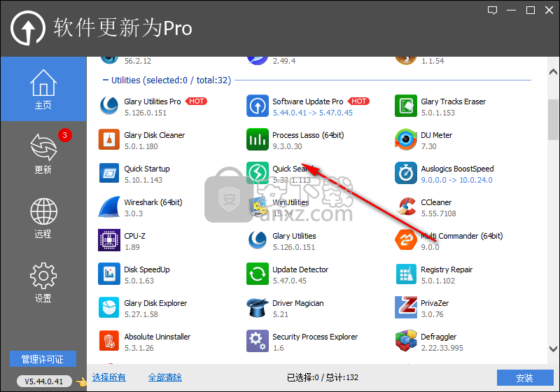Click the Manage License (管理许可证) button
Screen dimensions: 560x392
(43, 359)
